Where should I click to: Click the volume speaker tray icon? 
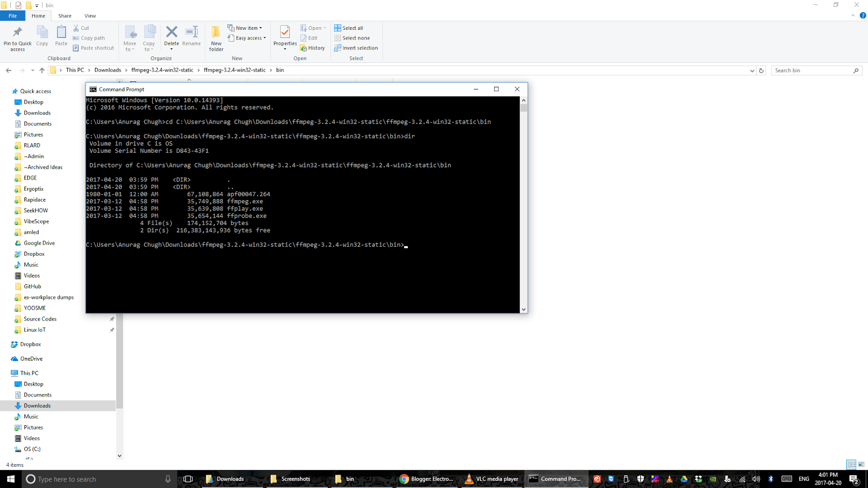(756, 479)
